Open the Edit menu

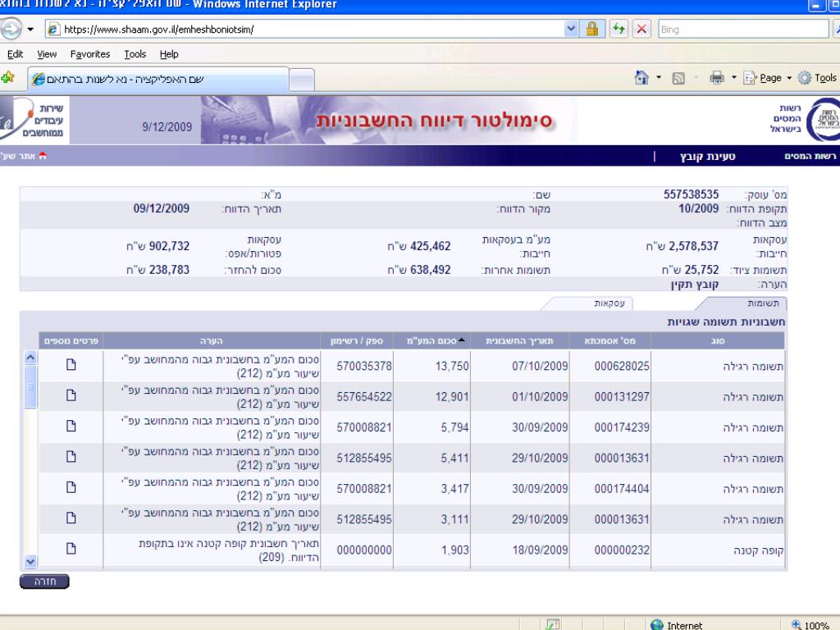(15, 54)
